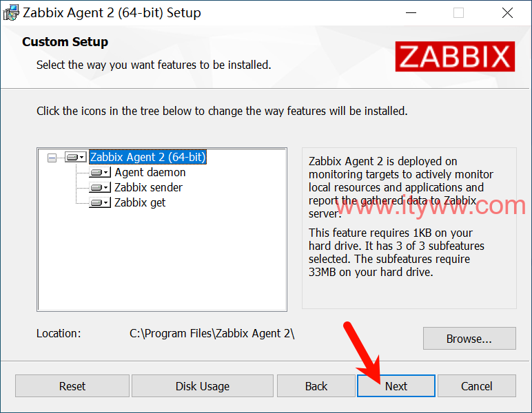Open dropdown arrow beside Zabbix sender icon
The height and width of the screenshot is (413, 532).
[106, 187]
